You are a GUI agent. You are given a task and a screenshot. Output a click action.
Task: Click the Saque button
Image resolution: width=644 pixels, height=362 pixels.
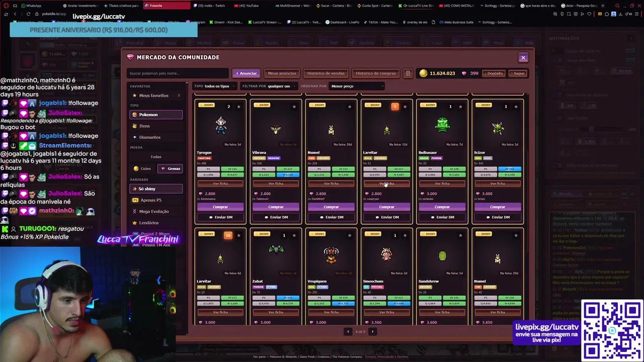pos(518,73)
